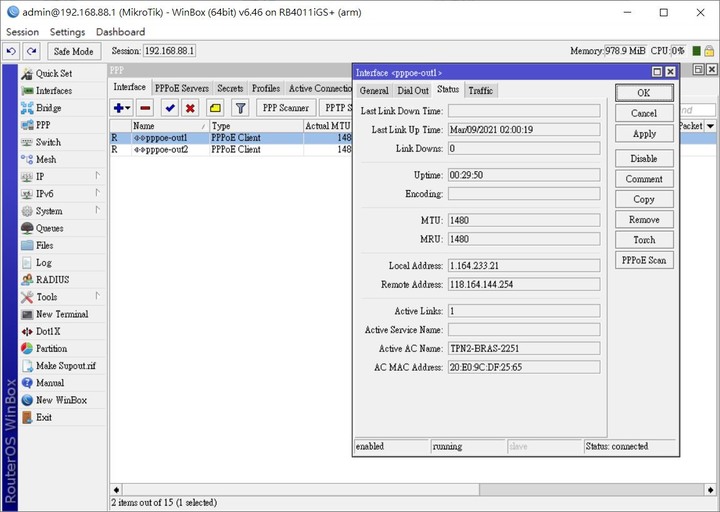
Task: Open the Dashboard menu
Action: tap(120, 32)
